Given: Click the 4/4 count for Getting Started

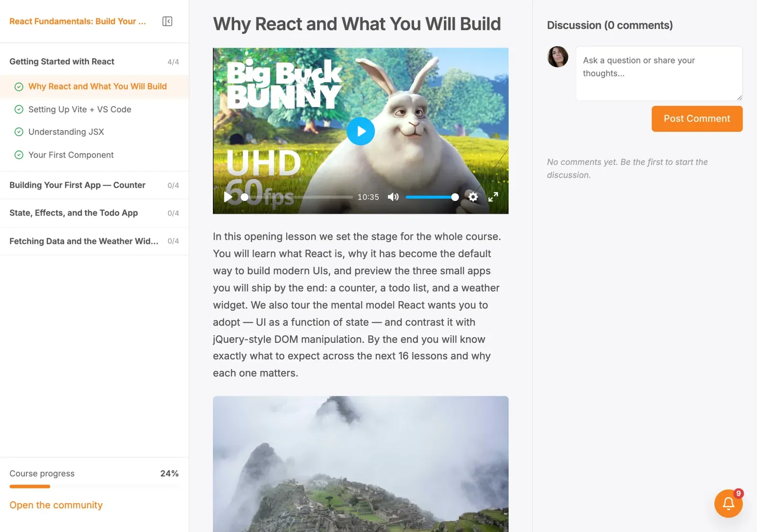Looking at the screenshot, I should [x=173, y=62].
